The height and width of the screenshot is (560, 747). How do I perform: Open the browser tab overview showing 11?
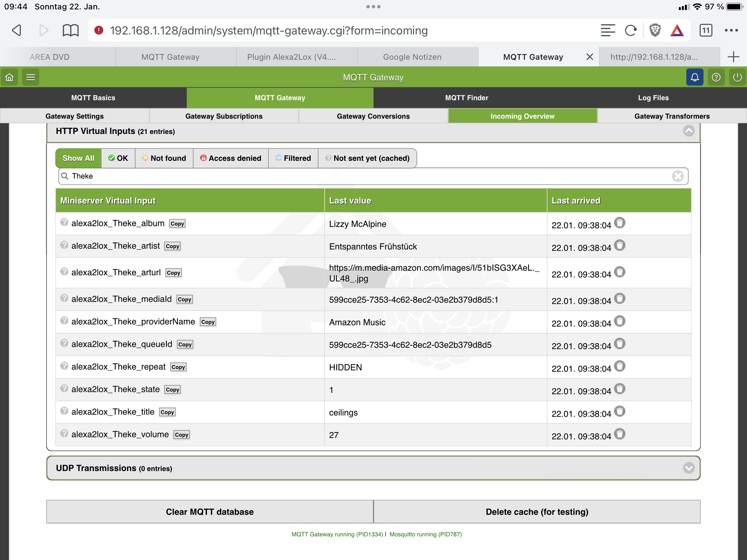tap(705, 30)
